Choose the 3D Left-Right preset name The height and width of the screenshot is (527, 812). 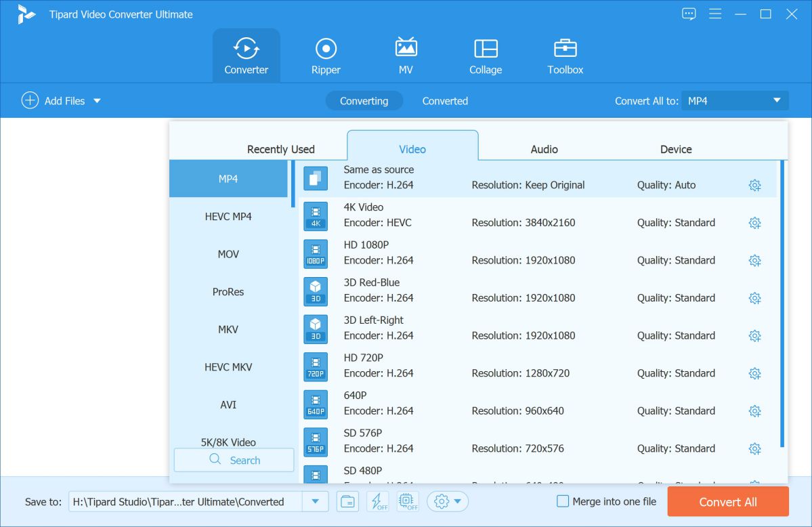373,320
